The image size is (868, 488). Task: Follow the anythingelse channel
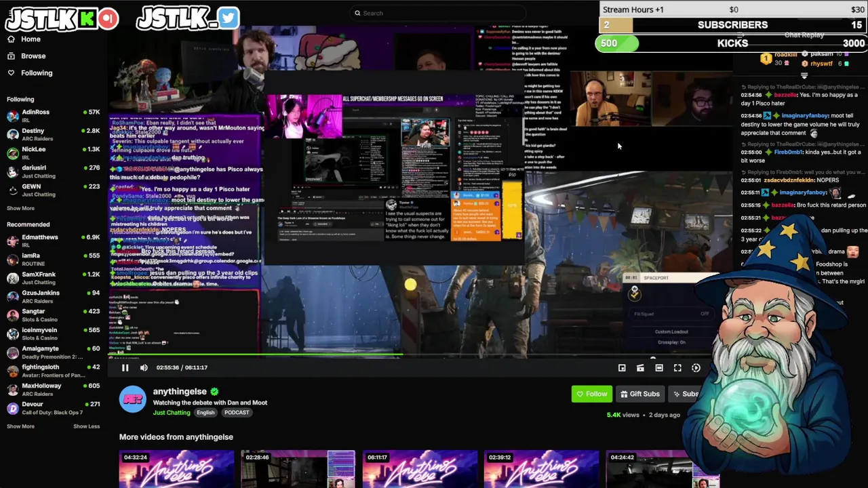[x=591, y=394]
